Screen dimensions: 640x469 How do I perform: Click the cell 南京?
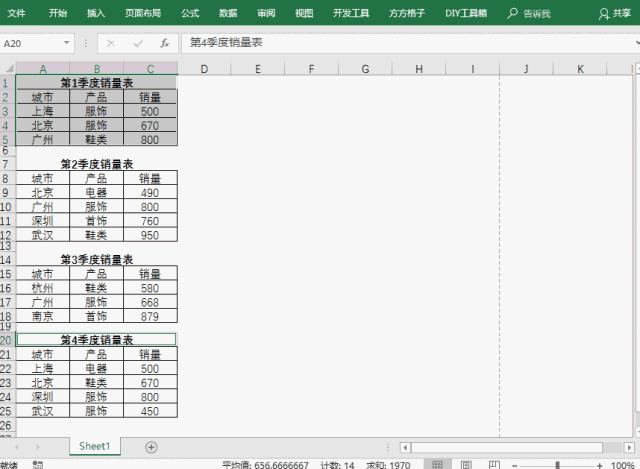(42, 316)
